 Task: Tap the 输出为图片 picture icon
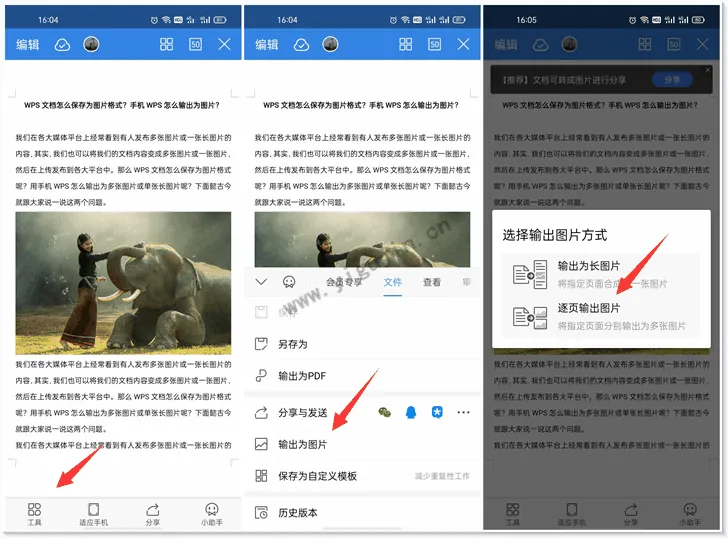click(261, 444)
